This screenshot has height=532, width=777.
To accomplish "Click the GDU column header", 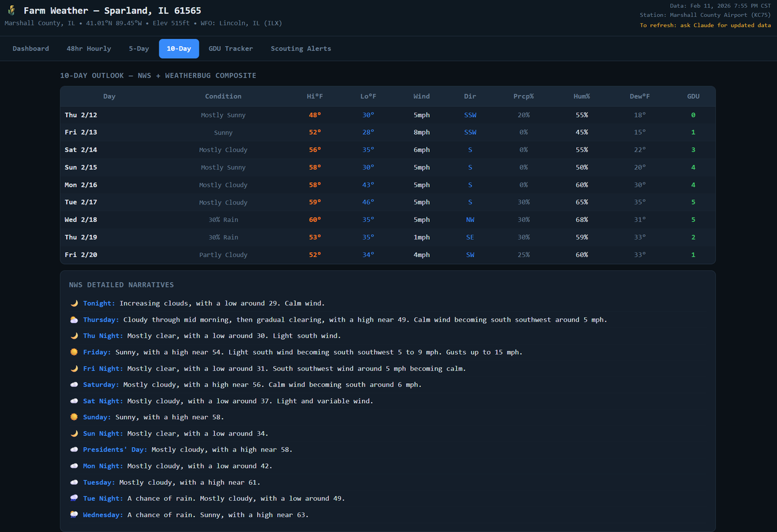I will (693, 96).
